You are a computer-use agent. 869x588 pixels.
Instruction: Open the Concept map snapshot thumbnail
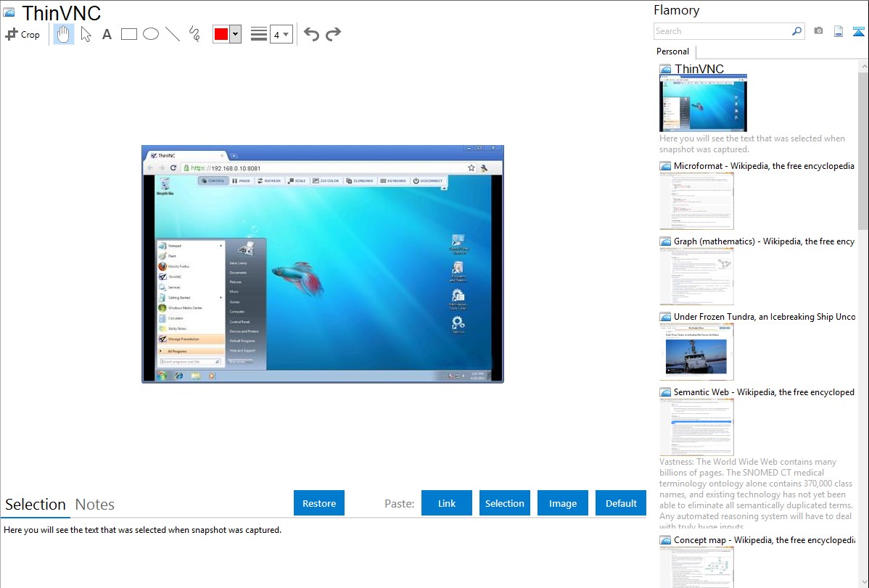[696, 567]
